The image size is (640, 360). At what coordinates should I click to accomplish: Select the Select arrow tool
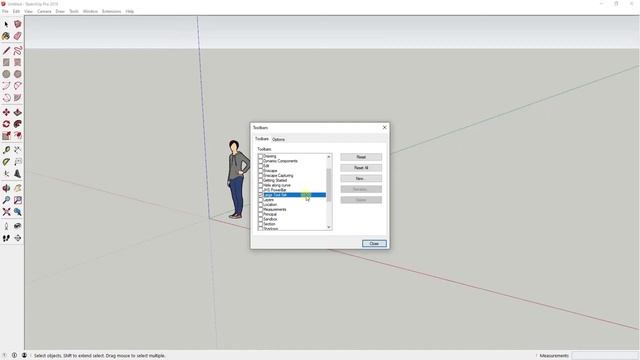coord(6,24)
